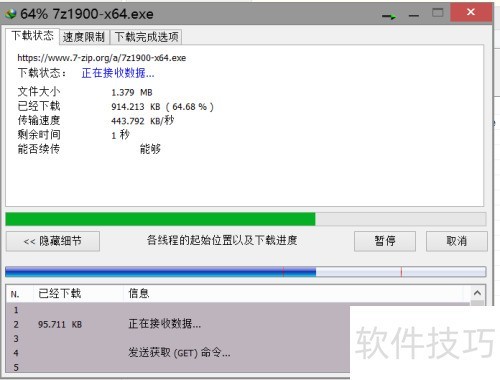The width and height of the screenshot is (500, 380).
Task: Click the 已经下载 column header
Action: (78, 294)
